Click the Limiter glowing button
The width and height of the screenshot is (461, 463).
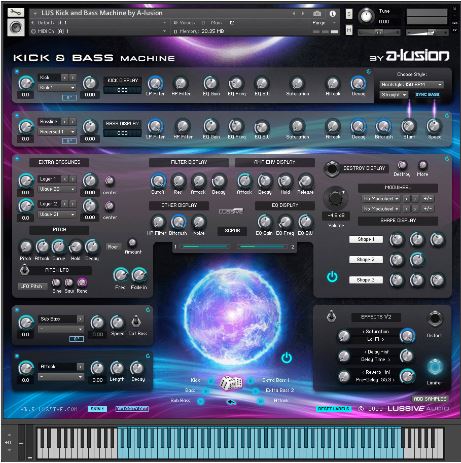pos(435,367)
